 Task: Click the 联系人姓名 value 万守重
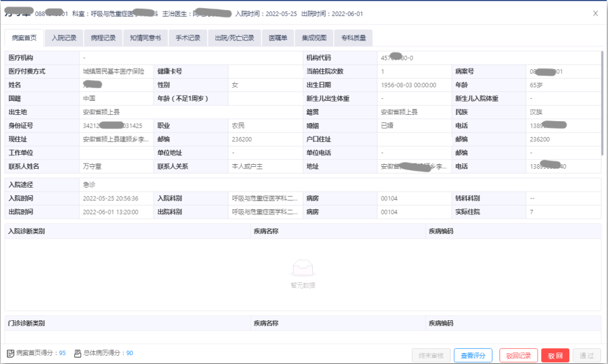[x=92, y=166]
